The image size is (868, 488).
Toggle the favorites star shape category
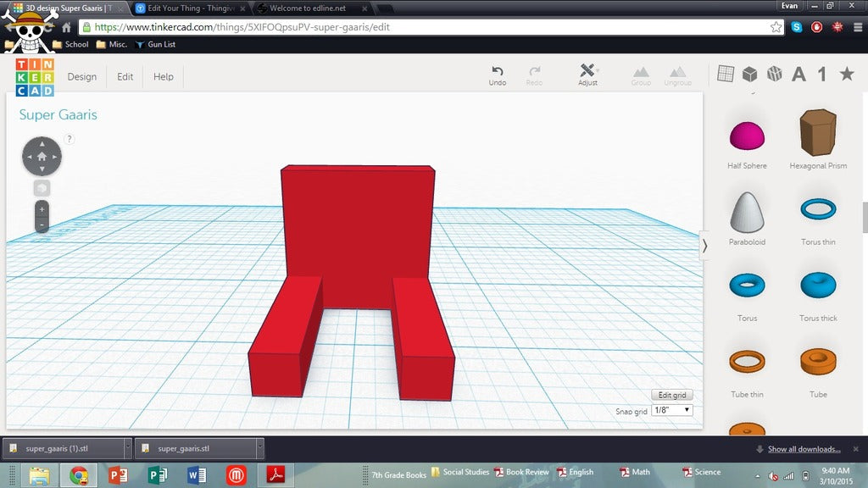[x=846, y=74]
